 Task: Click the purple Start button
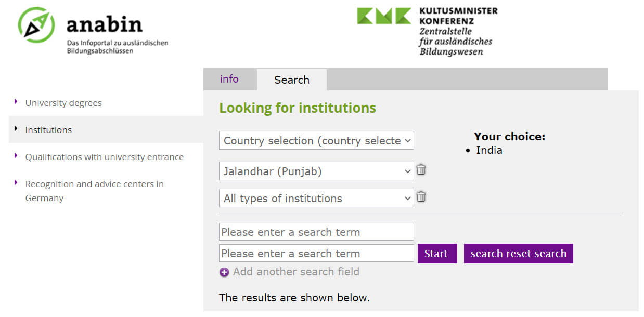click(x=437, y=254)
